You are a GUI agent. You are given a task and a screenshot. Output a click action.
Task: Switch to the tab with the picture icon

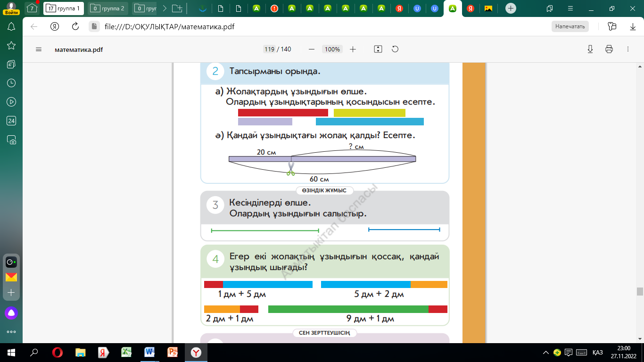click(x=488, y=8)
